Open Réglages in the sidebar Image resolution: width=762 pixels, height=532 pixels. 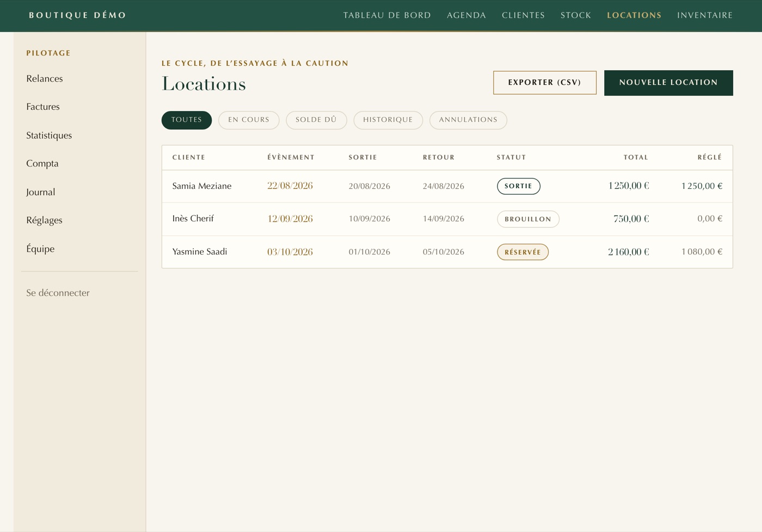(44, 220)
